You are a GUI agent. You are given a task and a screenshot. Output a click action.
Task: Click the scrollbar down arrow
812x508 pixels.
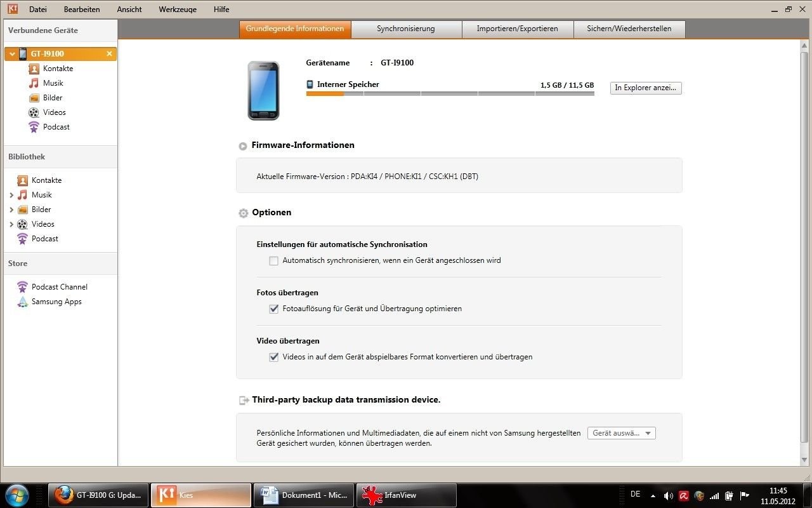pos(804,460)
